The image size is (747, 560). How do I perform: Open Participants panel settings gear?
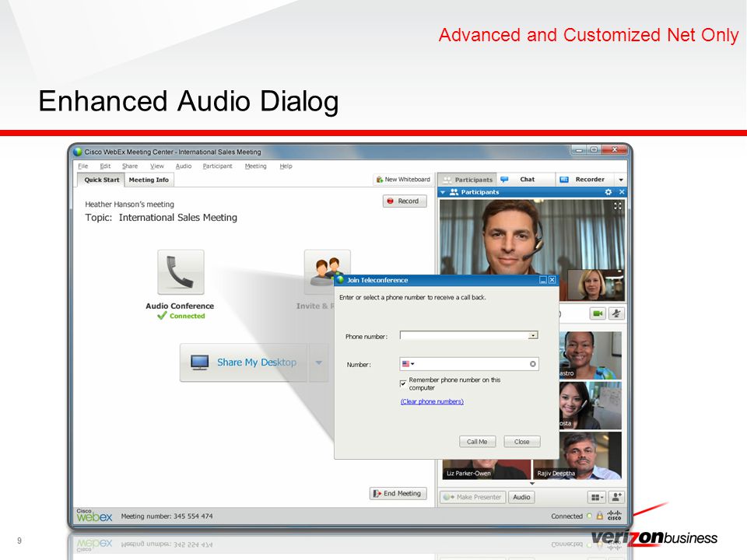pos(608,192)
